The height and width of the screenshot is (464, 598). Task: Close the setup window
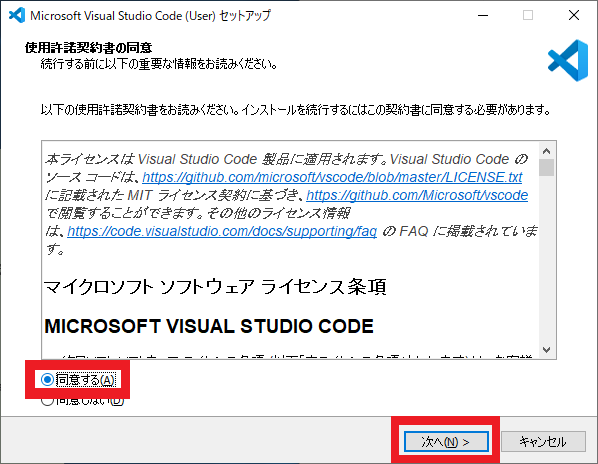coord(574,15)
